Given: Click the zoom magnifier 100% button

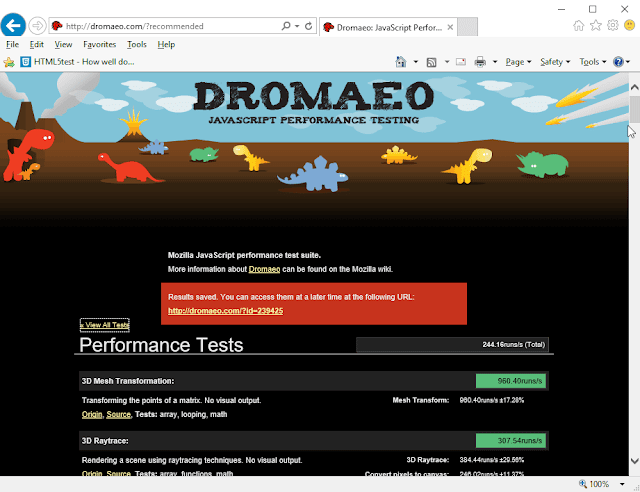Looking at the screenshot, I should click(594, 484).
